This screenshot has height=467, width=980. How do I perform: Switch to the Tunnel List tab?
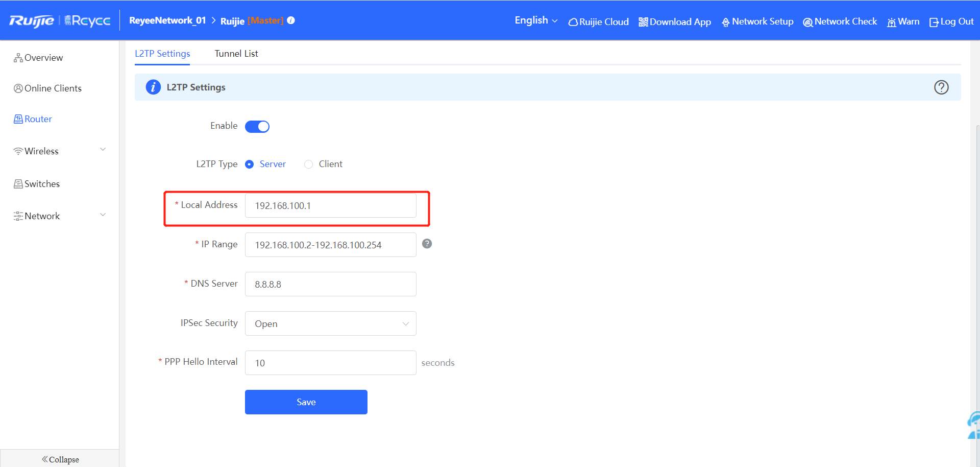click(x=236, y=54)
